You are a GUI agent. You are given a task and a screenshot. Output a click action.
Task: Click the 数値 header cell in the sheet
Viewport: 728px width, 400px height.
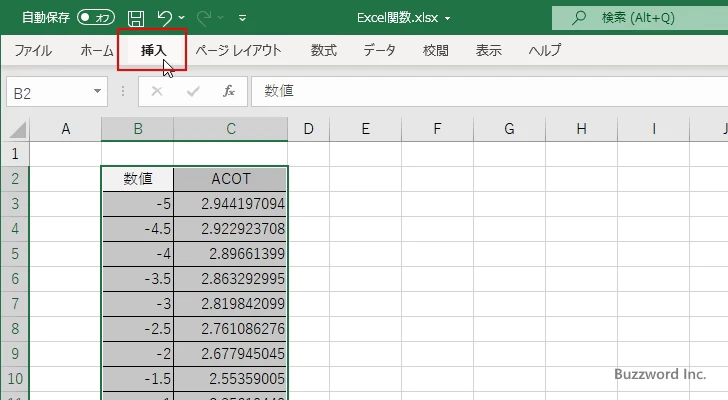138,179
